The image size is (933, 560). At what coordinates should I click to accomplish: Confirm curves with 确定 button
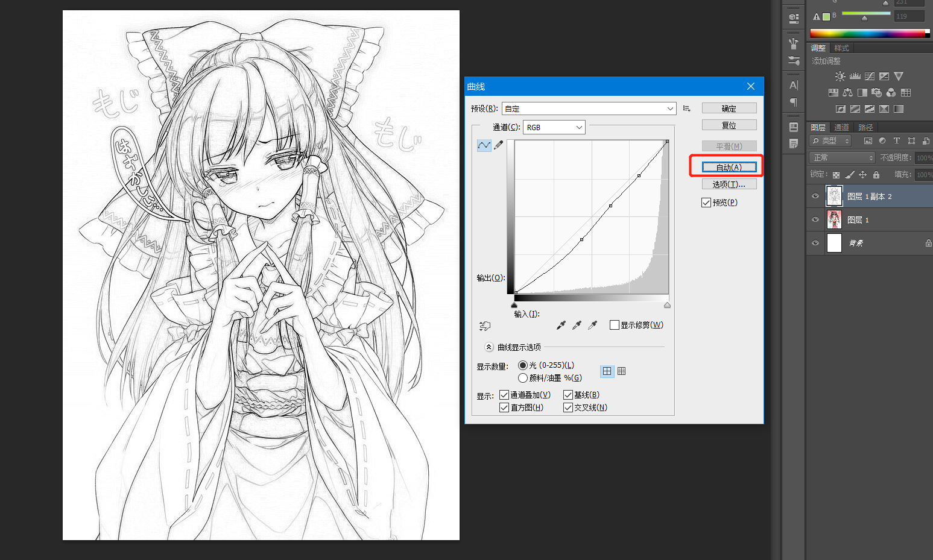[729, 109]
